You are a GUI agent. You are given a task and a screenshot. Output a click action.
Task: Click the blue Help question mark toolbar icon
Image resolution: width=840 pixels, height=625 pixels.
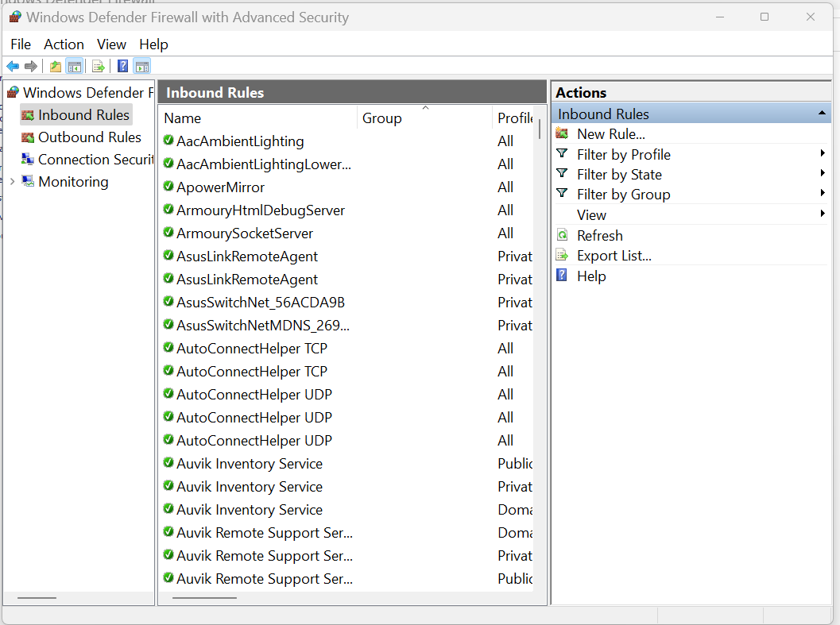[122, 67]
